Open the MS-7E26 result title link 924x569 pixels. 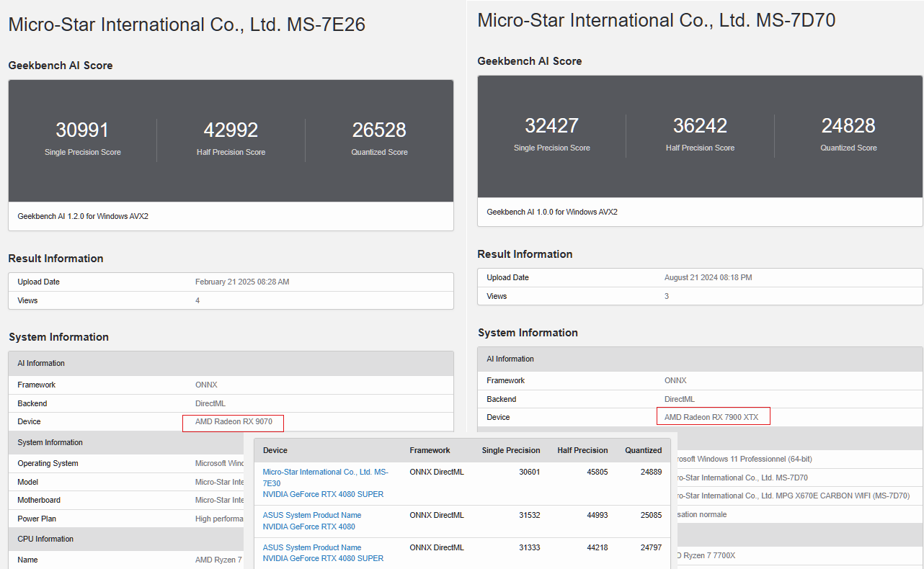186,24
